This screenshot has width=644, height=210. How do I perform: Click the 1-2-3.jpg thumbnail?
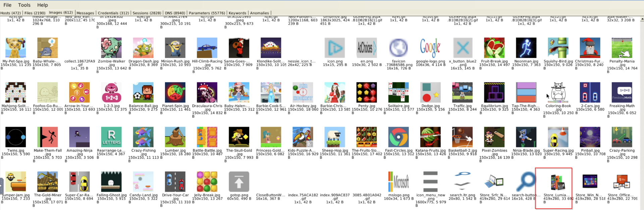(111, 92)
